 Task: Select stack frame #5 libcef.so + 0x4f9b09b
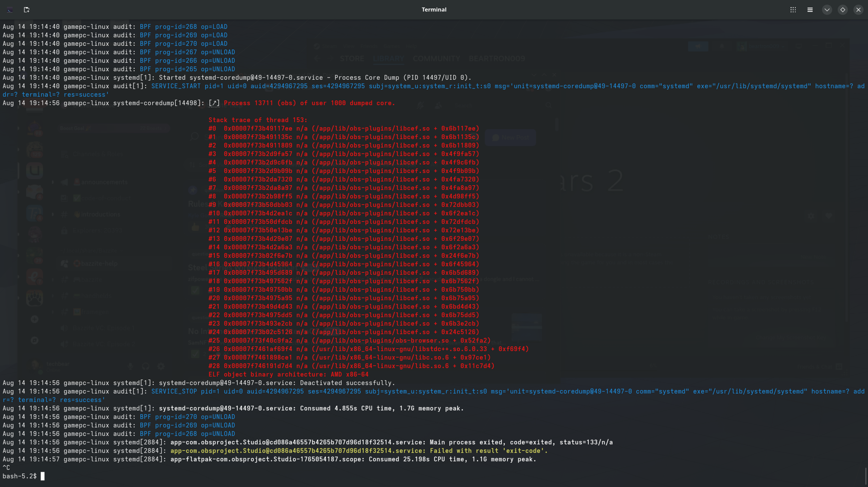click(344, 171)
